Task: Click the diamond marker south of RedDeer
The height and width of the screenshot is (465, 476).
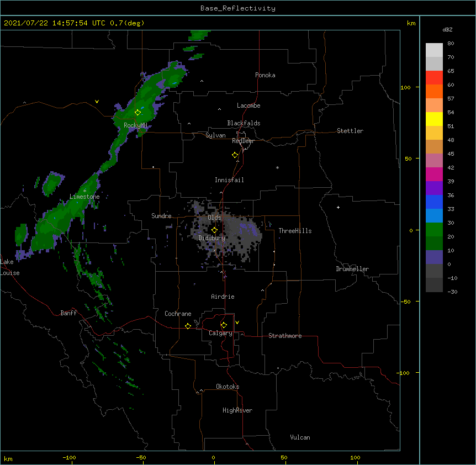Action: coord(235,155)
